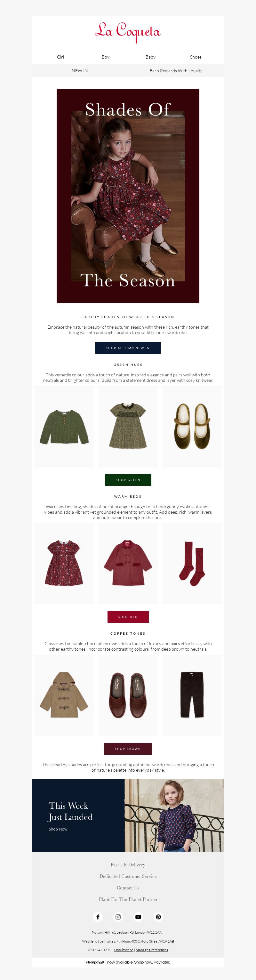Select the Baby menu item
The height and width of the screenshot is (980, 256).
tap(150, 57)
